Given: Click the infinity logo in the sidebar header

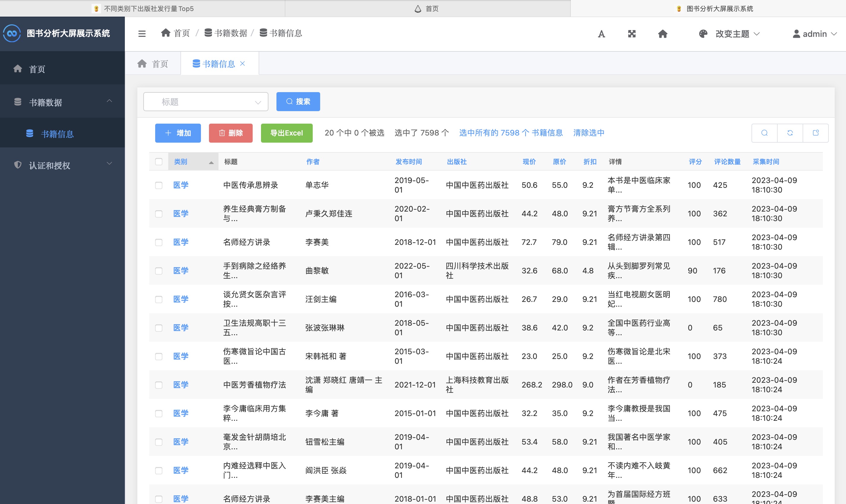Looking at the screenshot, I should coord(12,33).
